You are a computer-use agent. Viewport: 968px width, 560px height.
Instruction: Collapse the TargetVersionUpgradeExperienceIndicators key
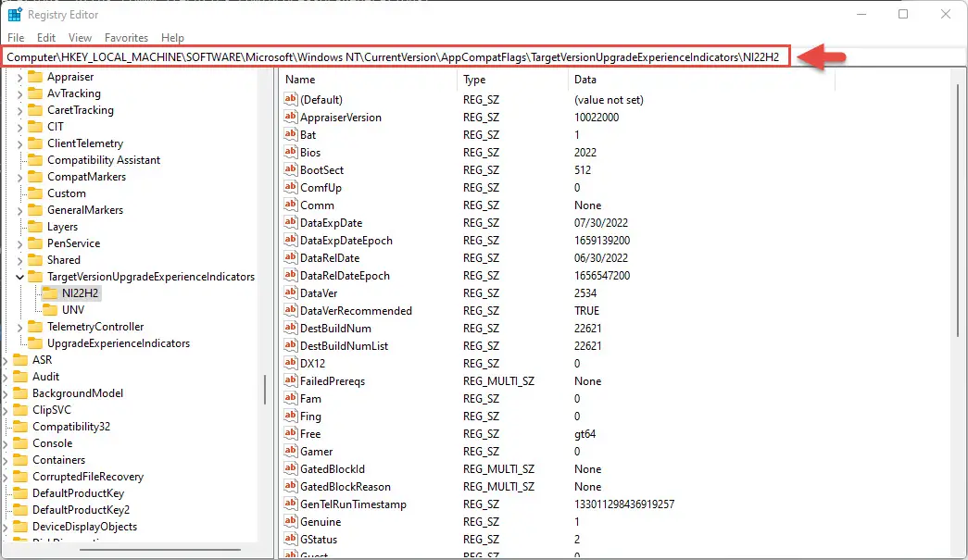click(x=19, y=277)
